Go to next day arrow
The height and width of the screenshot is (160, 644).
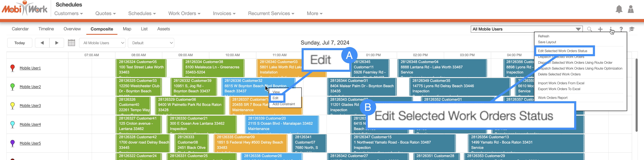tap(57, 43)
